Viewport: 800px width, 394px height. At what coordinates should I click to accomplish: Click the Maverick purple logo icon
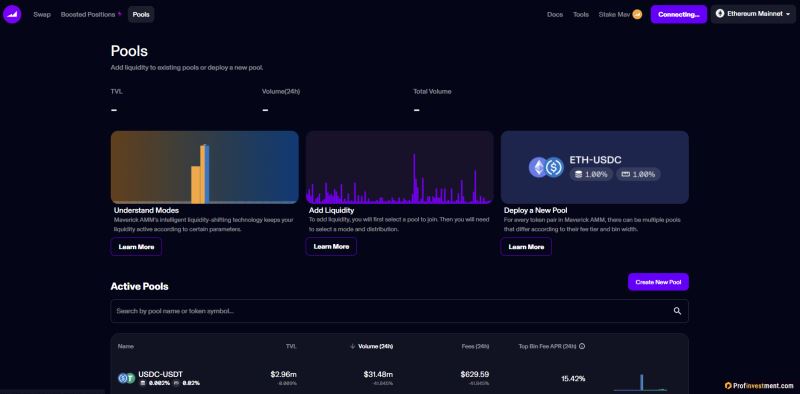(12, 14)
